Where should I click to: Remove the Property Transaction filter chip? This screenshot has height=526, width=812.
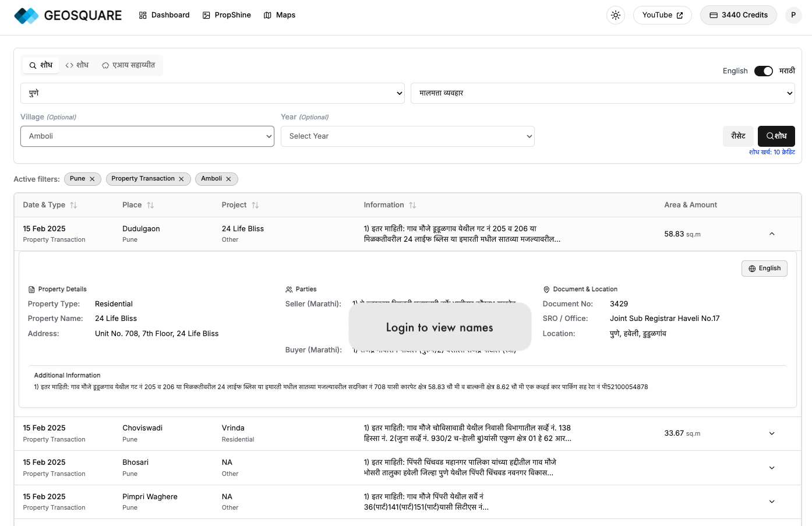181,179
